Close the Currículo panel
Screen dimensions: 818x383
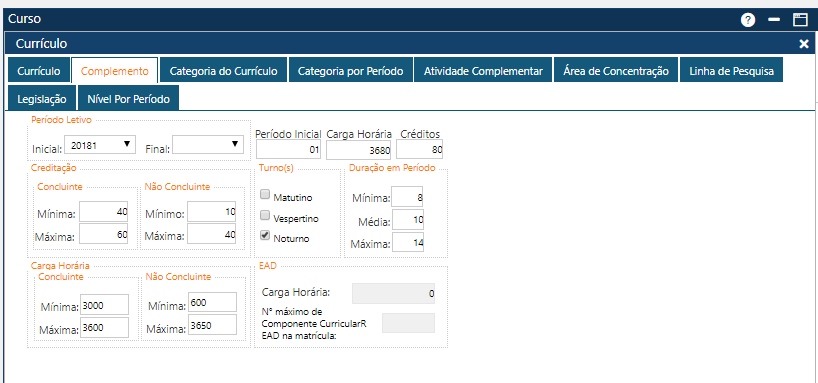(x=804, y=44)
